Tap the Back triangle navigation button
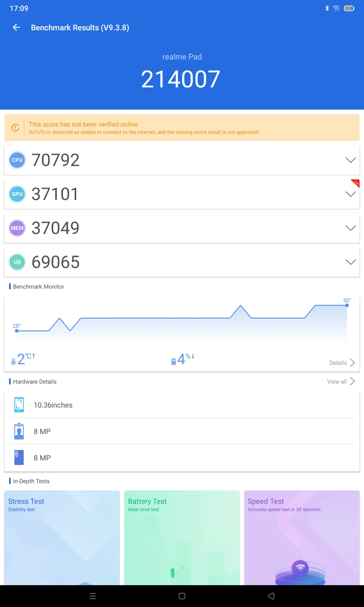Viewport: 364px width, 607px height. point(271,596)
